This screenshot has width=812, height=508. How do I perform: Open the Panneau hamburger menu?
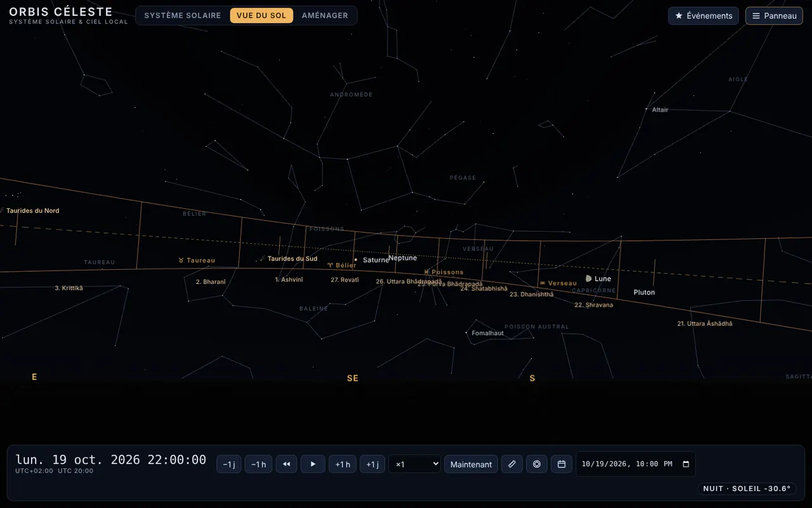coord(774,16)
